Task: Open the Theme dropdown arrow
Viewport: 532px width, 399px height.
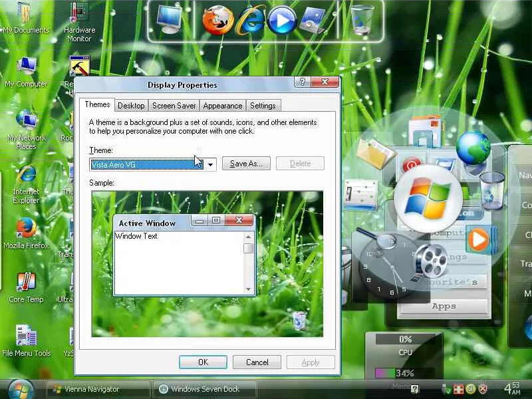Action: point(210,165)
